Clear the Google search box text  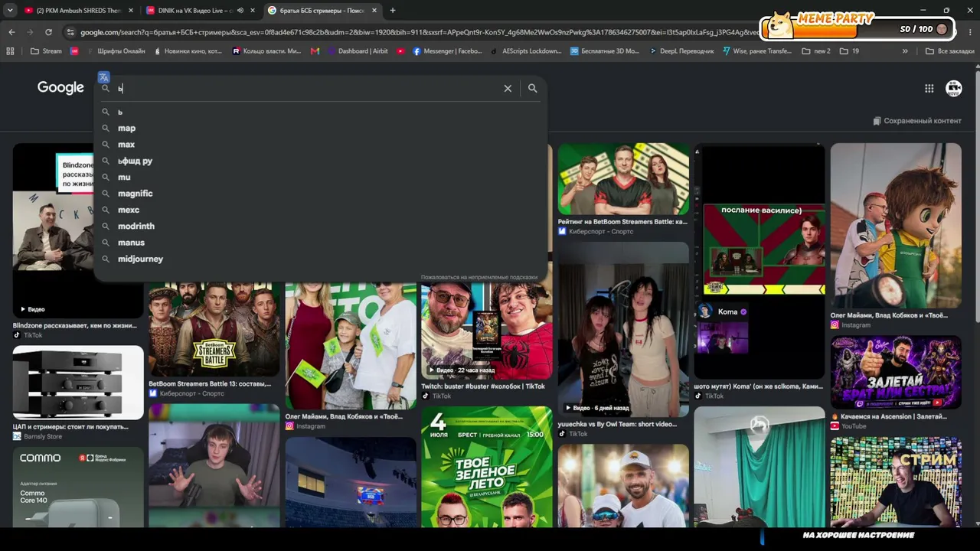(x=508, y=88)
